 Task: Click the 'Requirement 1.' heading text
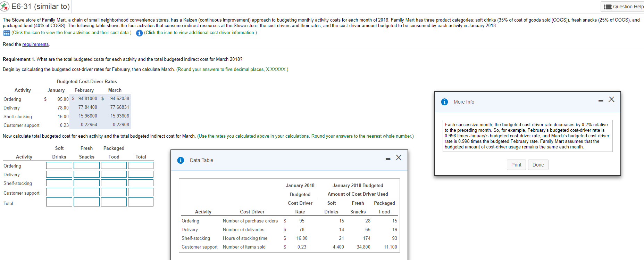point(19,59)
